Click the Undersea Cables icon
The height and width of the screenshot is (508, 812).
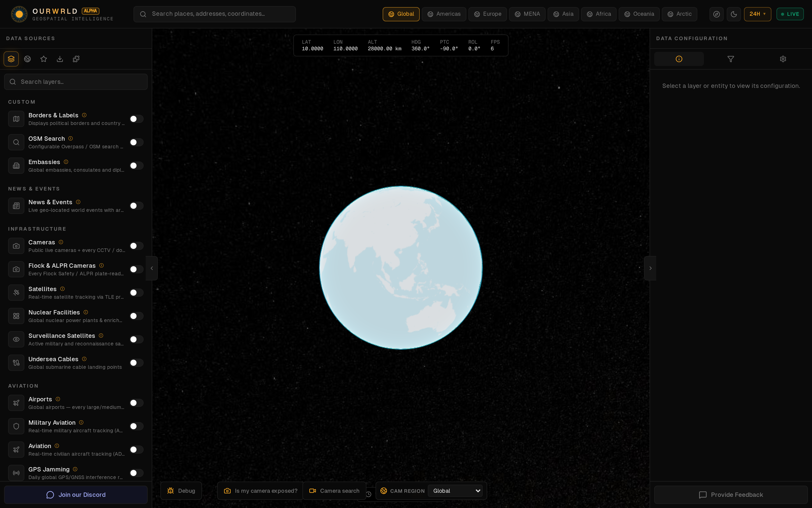(16, 362)
